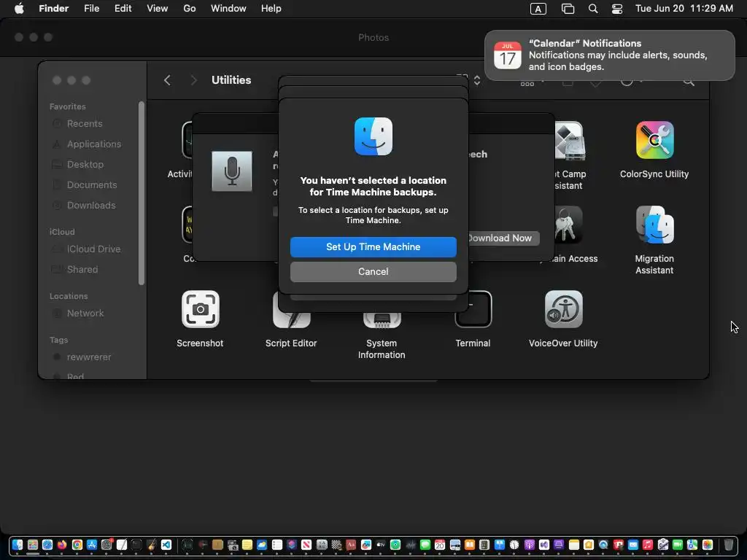Open Keynote from the Dock
747x560 pixels.
tap(499, 545)
